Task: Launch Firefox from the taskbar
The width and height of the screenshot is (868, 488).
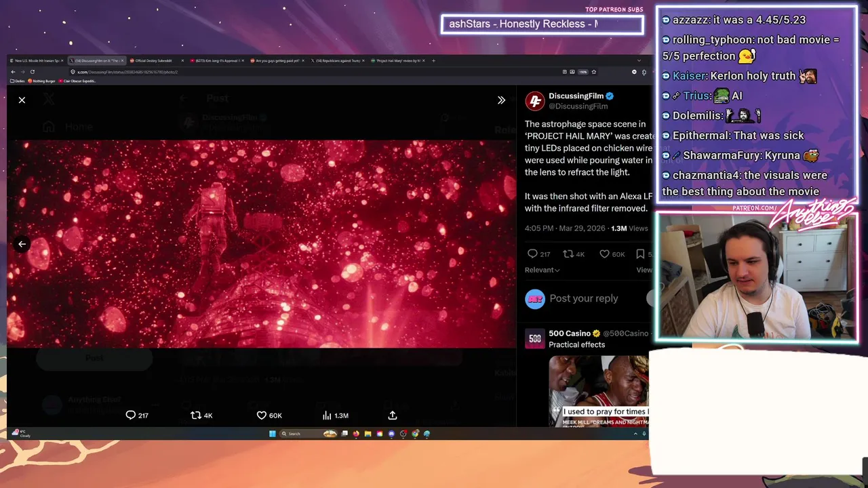Action: coord(356,434)
